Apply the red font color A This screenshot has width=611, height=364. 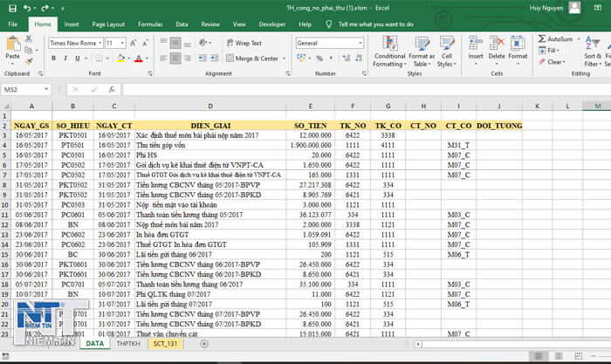click(138, 58)
